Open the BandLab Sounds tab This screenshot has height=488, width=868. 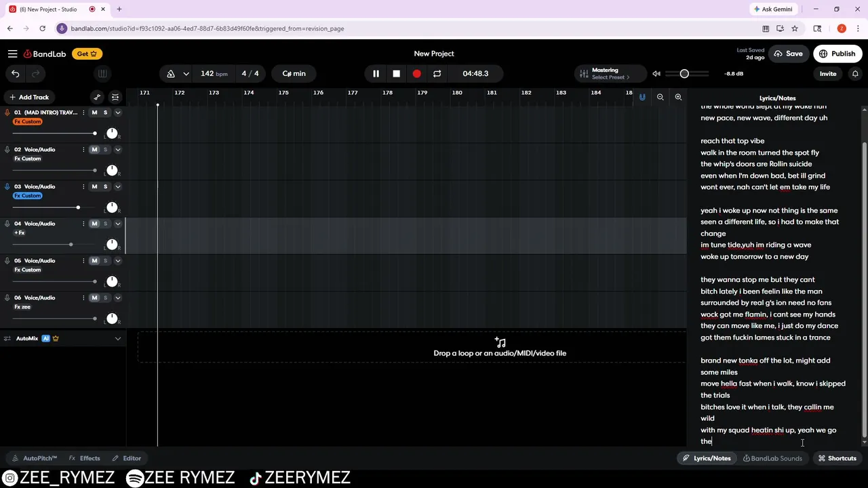[772, 458]
